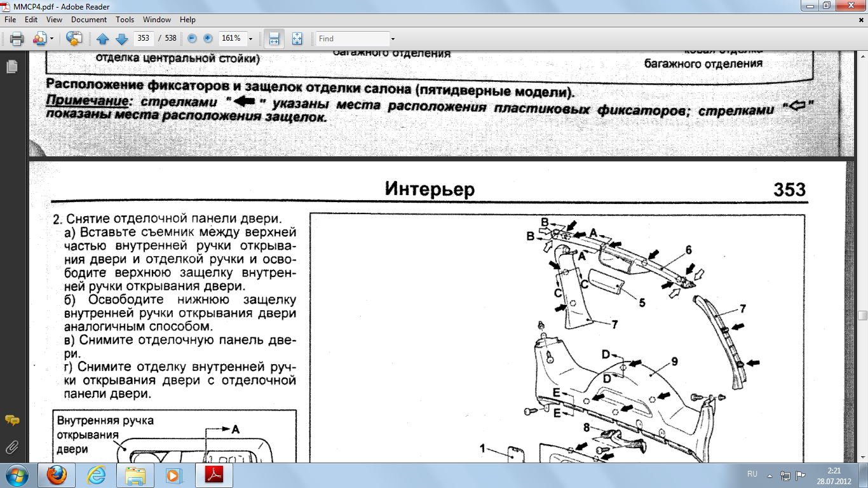
Task: Open the Document menu
Action: coord(89,20)
